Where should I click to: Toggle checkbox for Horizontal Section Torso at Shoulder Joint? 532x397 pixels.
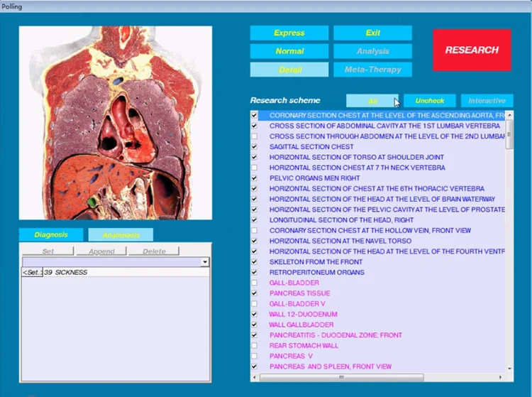pyautogui.click(x=254, y=157)
